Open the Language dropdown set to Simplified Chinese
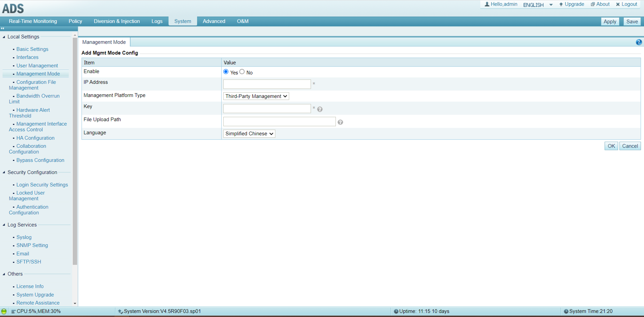The image size is (644, 317). click(x=249, y=134)
